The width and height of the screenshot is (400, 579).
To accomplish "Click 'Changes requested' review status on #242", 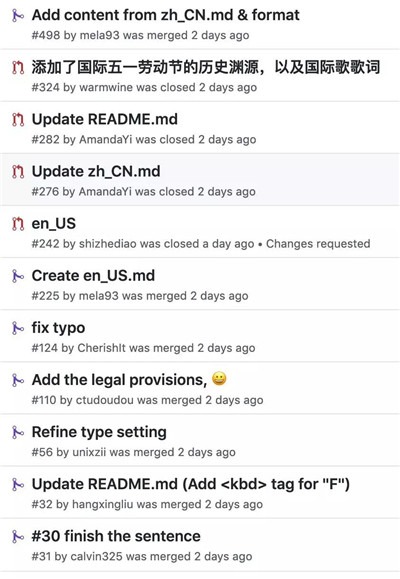I will coord(318,244).
